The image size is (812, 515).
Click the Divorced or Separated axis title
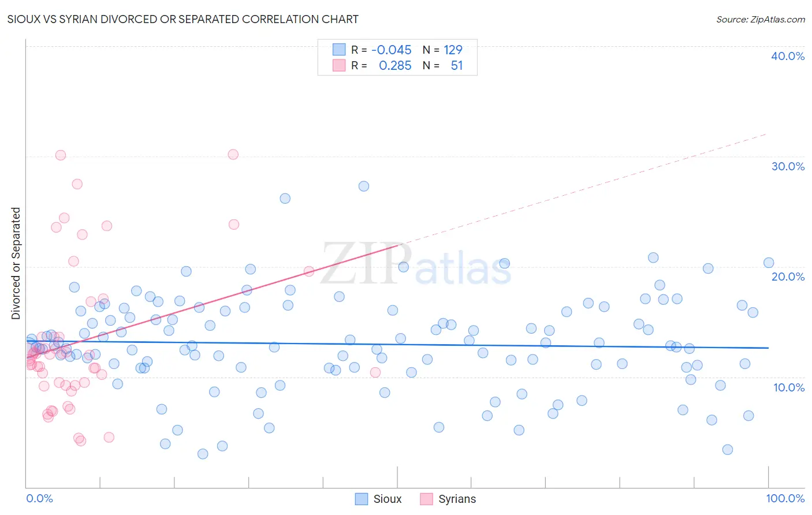(16, 263)
